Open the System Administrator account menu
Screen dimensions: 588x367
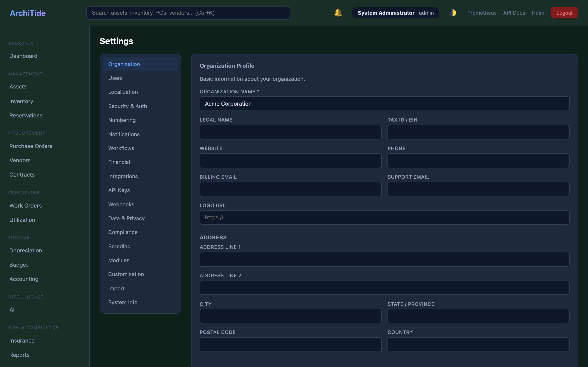pyautogui.click(x=395, y=13)
